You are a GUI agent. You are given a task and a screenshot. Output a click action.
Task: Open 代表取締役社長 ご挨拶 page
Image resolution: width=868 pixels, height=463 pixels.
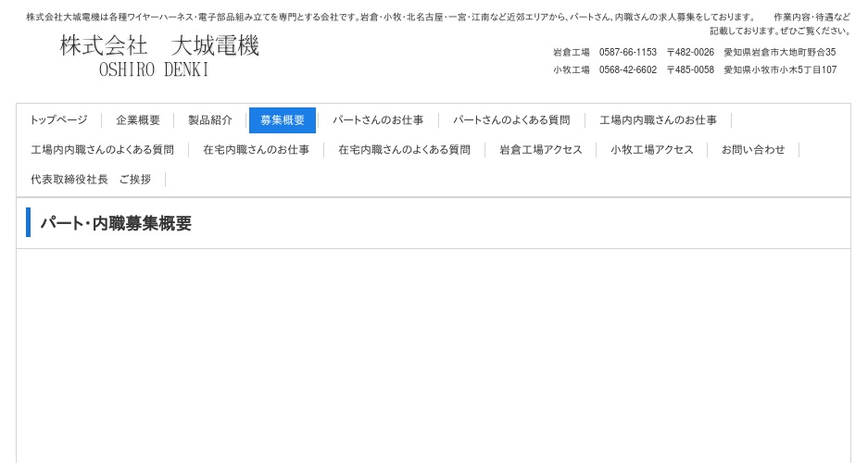(91, 180)
